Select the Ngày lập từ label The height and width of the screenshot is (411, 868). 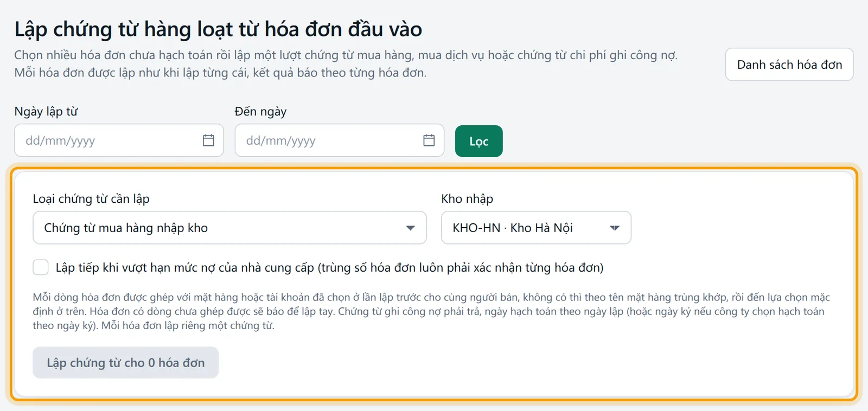[x=46, y=112]
